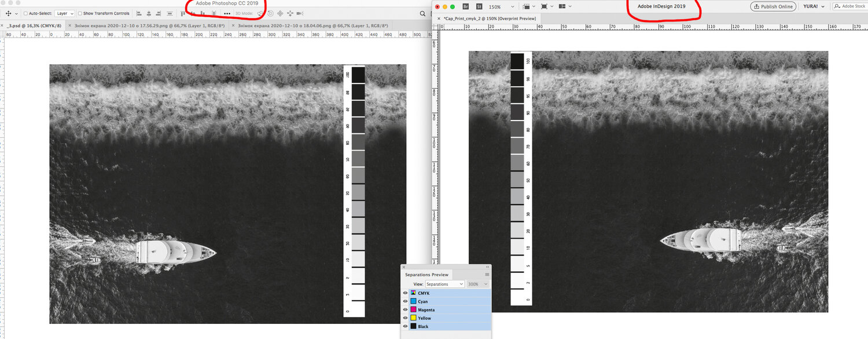Click 3D Roll mode icon
This screenshot has width=868, height=339.
[270, 13]
